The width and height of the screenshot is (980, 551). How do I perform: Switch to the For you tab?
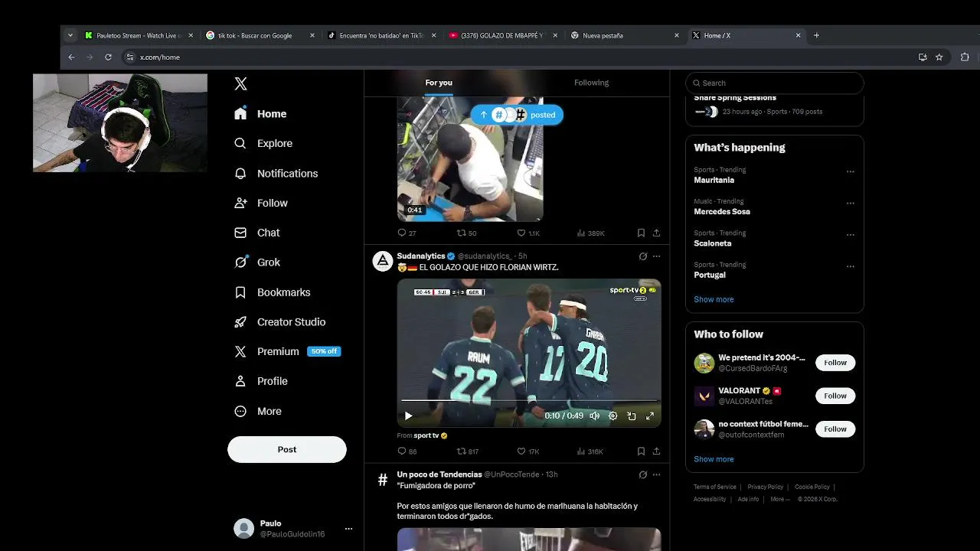(439, 83)
